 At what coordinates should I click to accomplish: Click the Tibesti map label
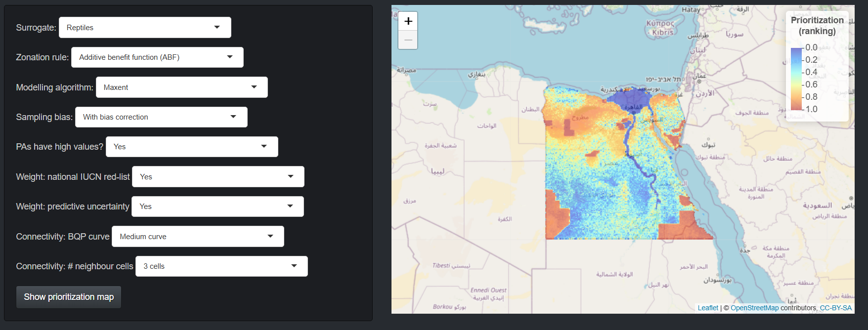point(441,265)
